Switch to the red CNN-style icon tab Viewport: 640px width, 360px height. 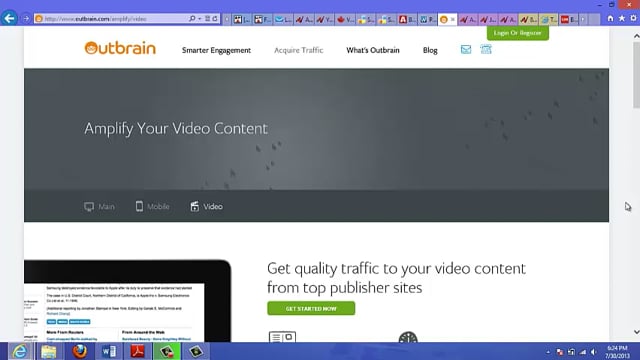click(x=569, y=19)
